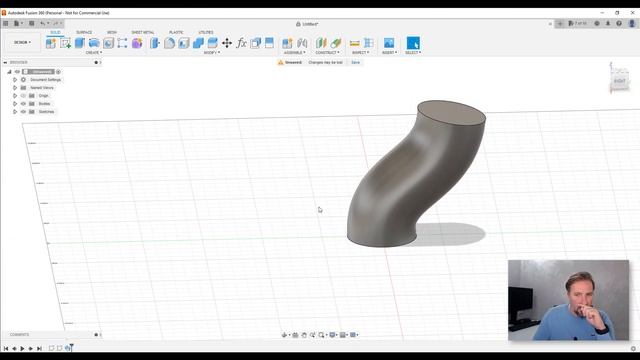
Task: Play the design timeline
Action: 22,349
